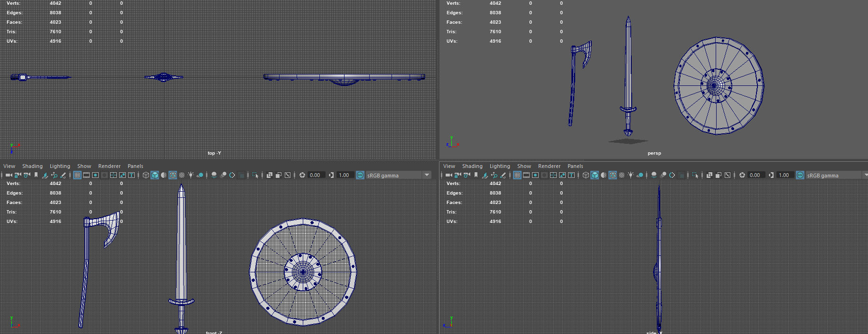
Task: Open Panels menu in side panel
Action: [575, 166]
